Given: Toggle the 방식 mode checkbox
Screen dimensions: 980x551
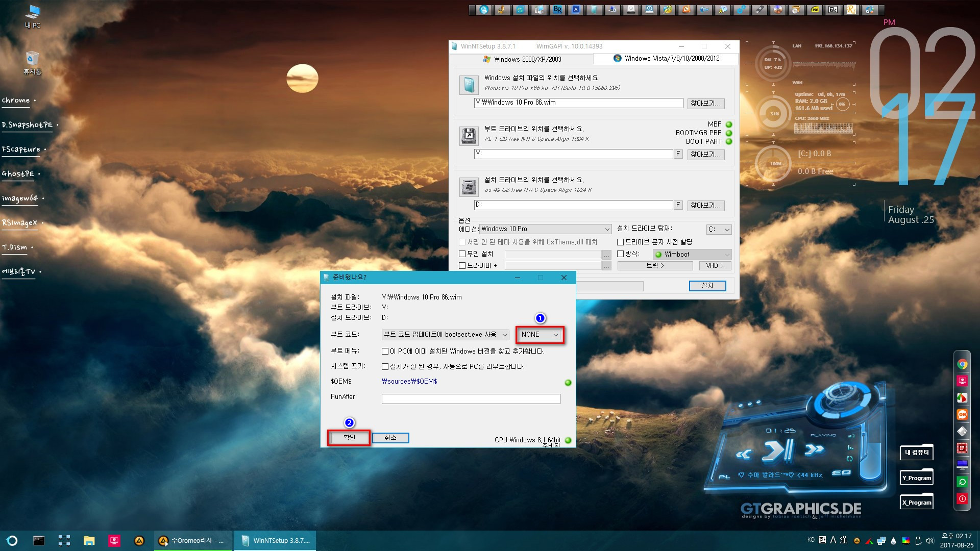Looking at the screenshot, I should click(620, 254).
